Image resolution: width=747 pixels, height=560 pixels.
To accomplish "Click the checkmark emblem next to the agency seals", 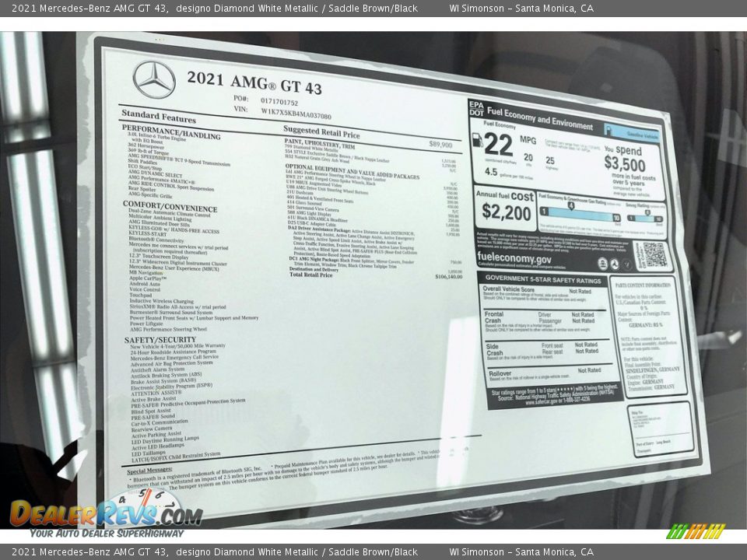I will pyautogui.click(x=627, y=264).
